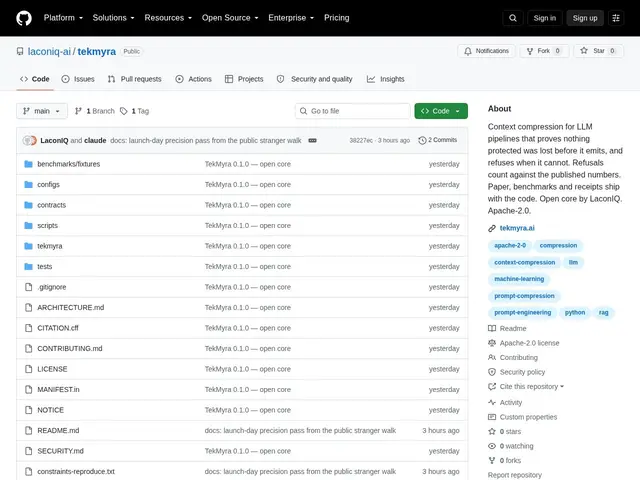Screen dimensions: 640x480
Task: Open the main branch selector
Action: pyautogui.click(x=42, y=111)
